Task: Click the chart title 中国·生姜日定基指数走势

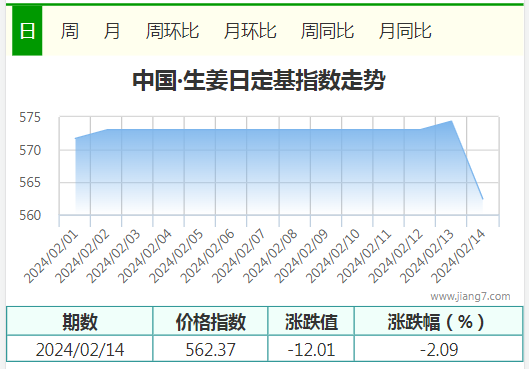Action: pyautogui.click(x=259, y=80)
